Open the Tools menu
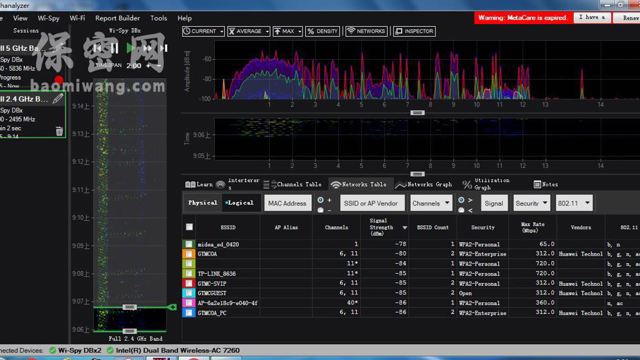Viewport: 640px width, 360px height. [158, 18]
